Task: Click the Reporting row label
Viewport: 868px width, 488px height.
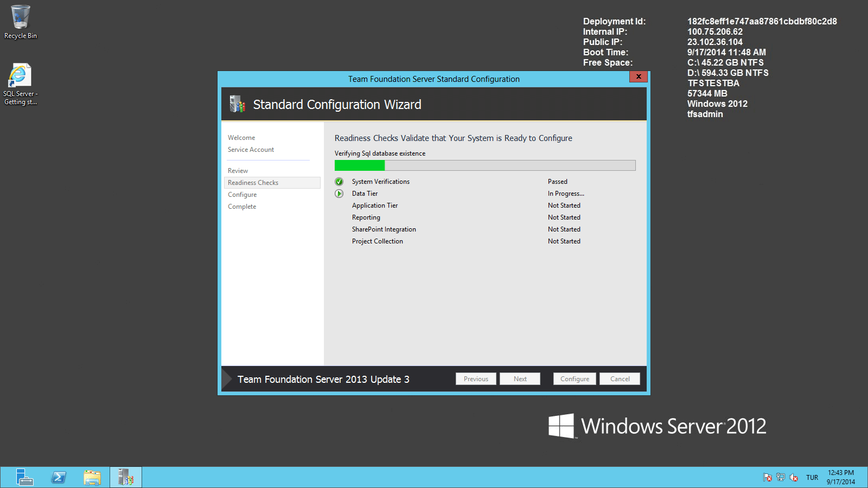Action: (x=366, y=217)
